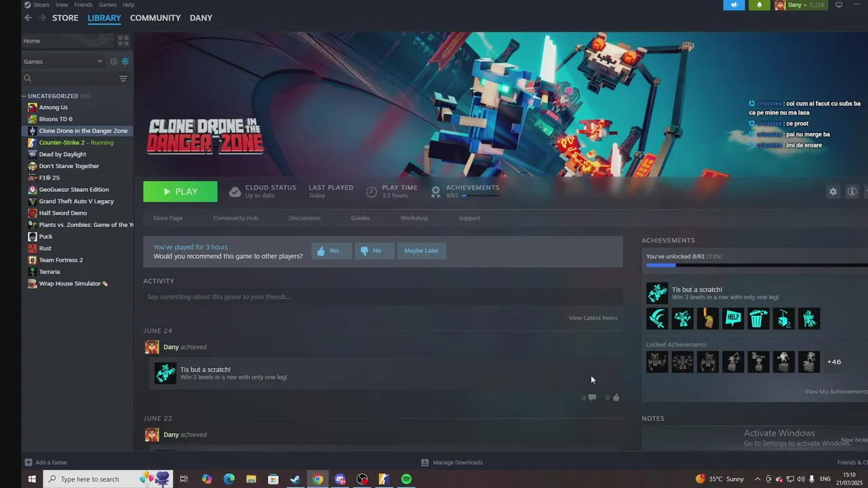Navigate back with the left arrow
868x488 pixels.
coord(28,18)
